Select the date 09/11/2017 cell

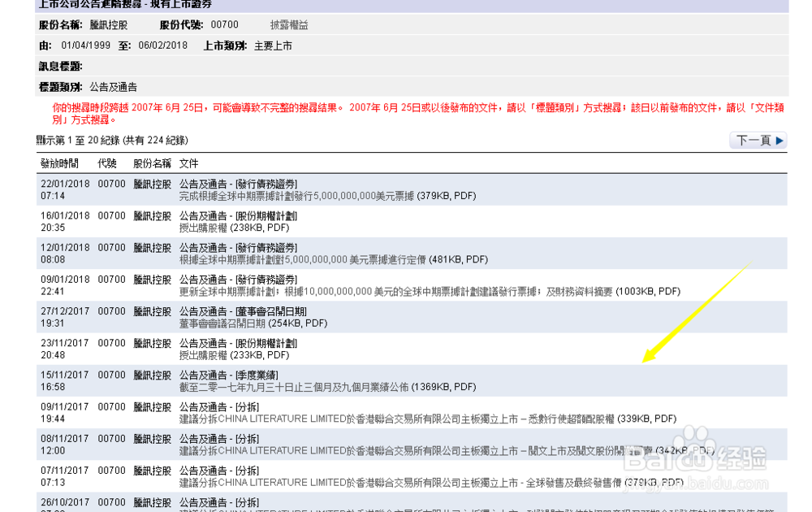coord(65,413)
